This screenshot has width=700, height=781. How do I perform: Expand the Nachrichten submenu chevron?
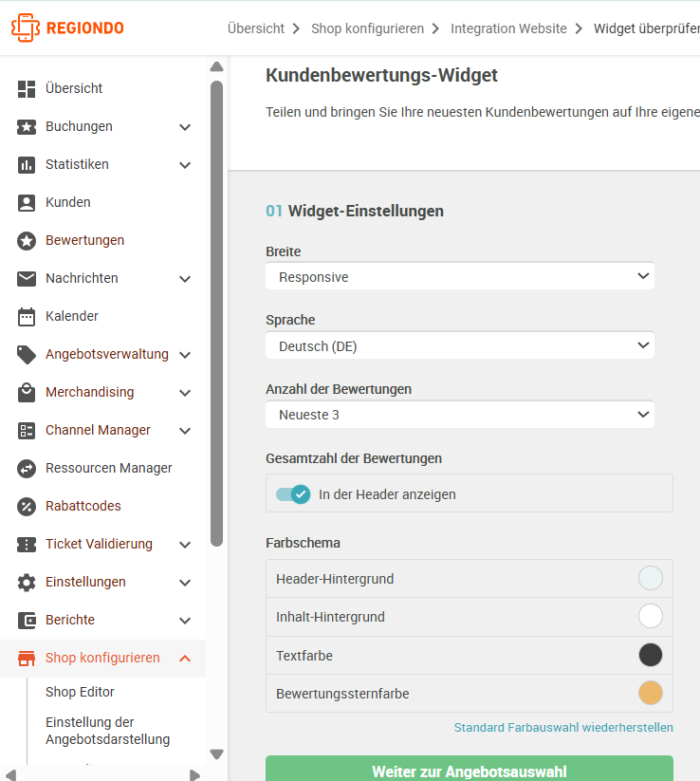point(185,279)
